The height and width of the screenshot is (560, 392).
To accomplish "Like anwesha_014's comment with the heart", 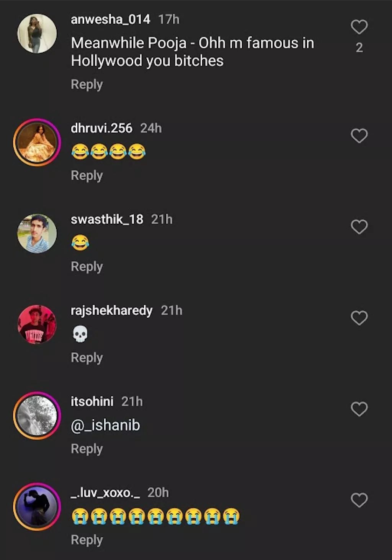I will pyautogui.click(x=359, y=27).
